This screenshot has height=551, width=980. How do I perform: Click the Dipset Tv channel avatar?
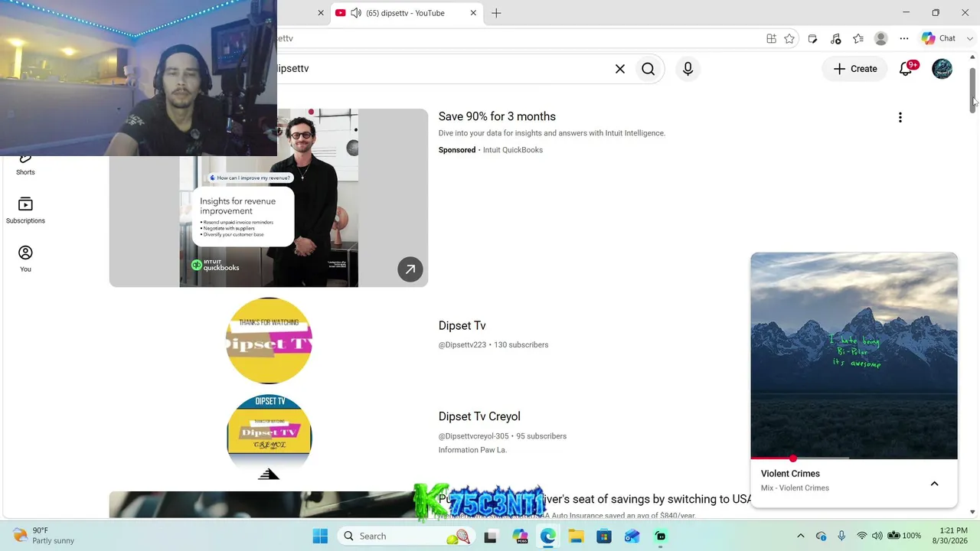tap(269, 341)
